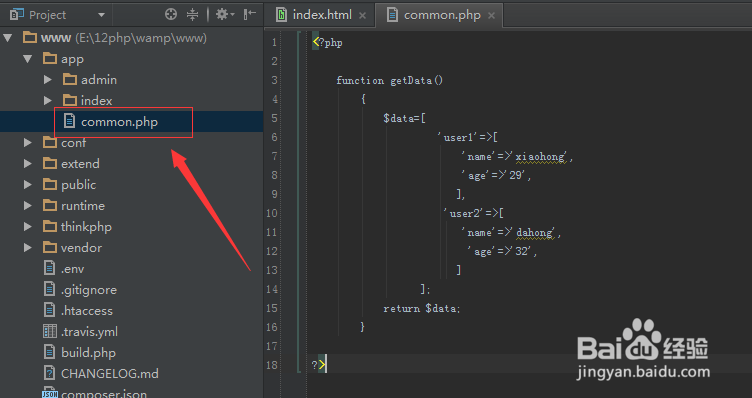The width and height of the screenshot is (752, 398).
Task: Place cursor on the '$data=[' line
Action: (x=404, y=118)
